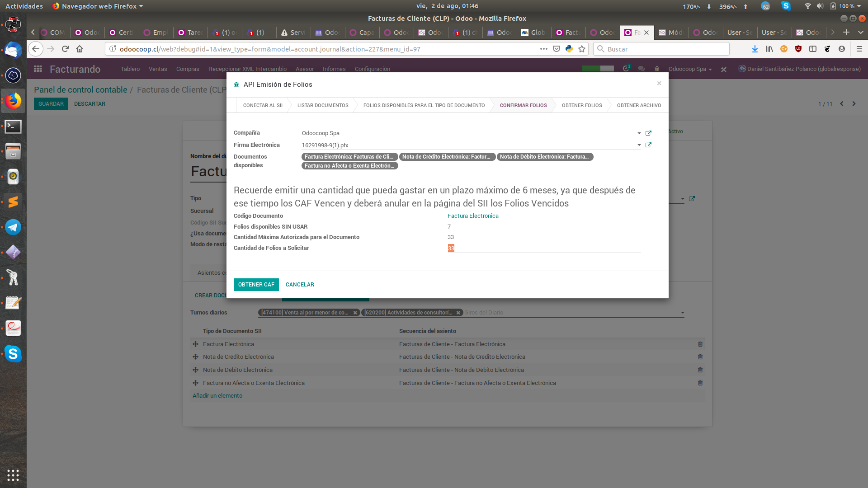Click the green progress gauge in header

598,68
